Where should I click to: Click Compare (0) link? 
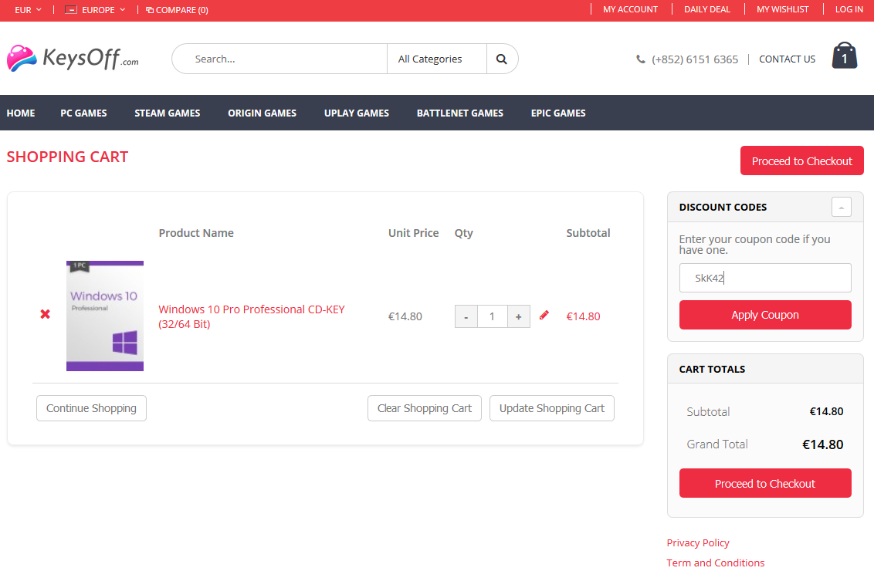point(178,10)
